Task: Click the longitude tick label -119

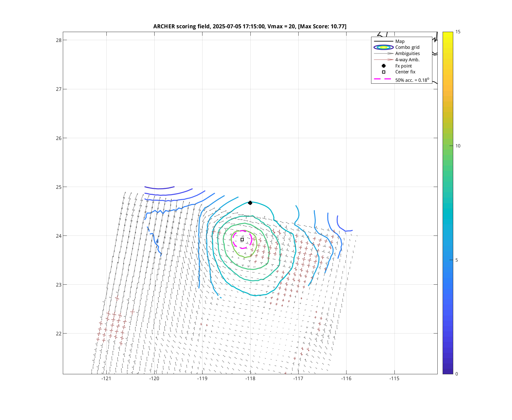Action: 202,379
